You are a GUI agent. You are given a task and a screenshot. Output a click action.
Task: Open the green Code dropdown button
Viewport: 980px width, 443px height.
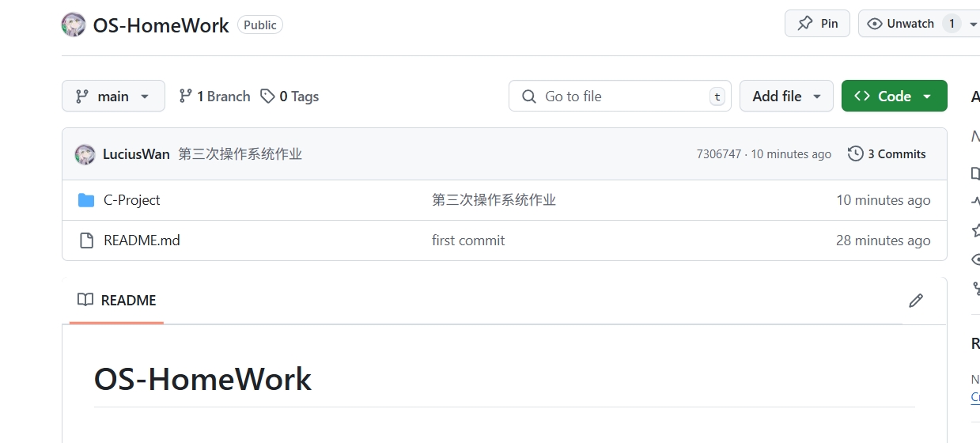(x=894, y=96)
